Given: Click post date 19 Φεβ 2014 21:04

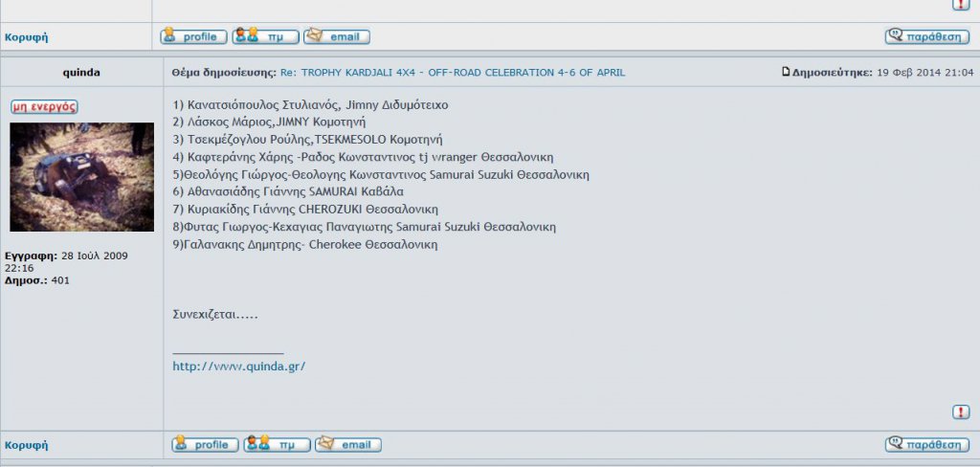Looking at the screenshot, I should [x=925, y=73].
